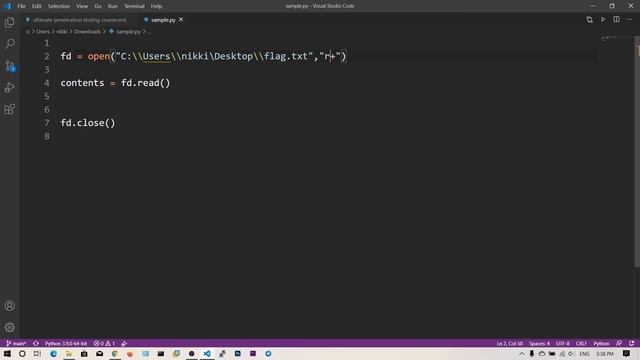Click line number 5 in the gutter
Image resolution: width=640 pixels, height=360 pixels.
pos(47,96)
